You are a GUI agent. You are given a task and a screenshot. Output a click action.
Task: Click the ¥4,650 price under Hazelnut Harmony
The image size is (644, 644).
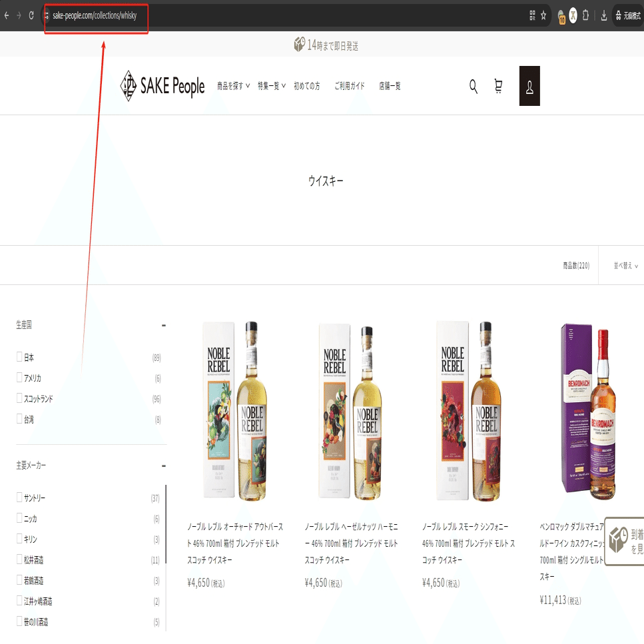pos(323,583)
